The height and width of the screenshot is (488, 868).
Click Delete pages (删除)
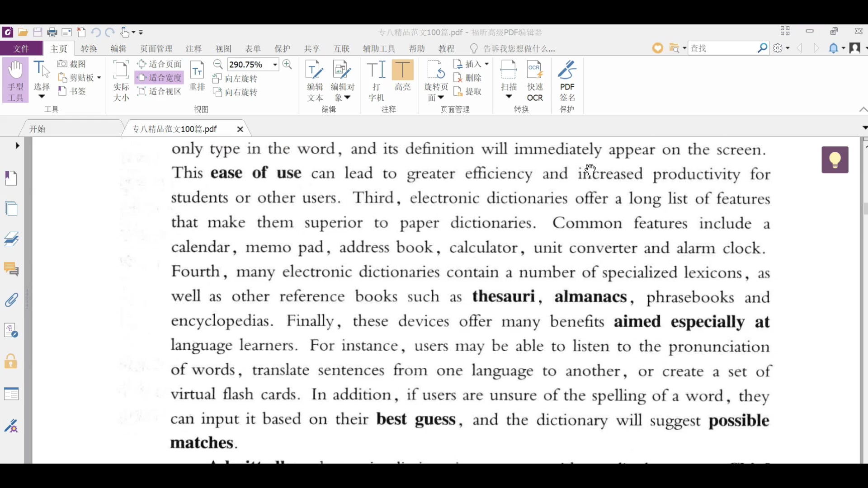[468, 78]
